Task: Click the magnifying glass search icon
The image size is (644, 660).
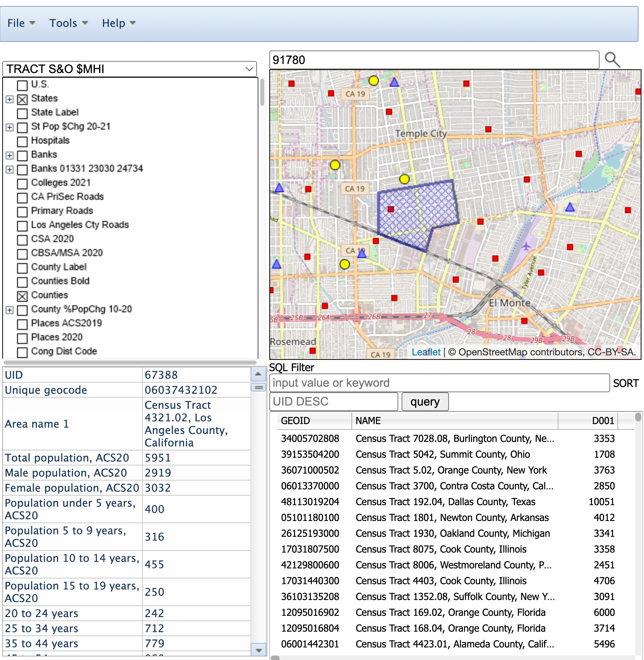Action: [x=613, y=60]
